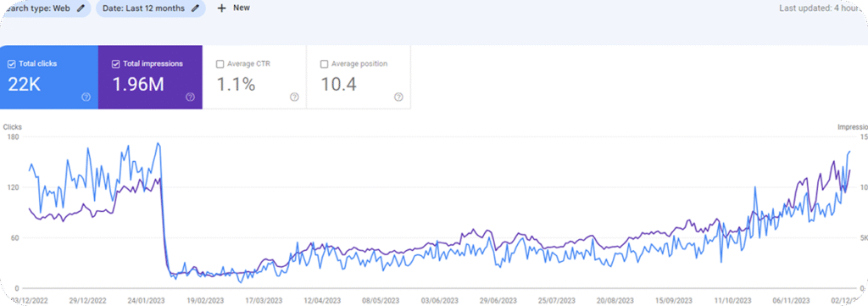Select the 10.4 Average position card
The image size is (868, 306).
pyautogui.click(x=359, y=77)
